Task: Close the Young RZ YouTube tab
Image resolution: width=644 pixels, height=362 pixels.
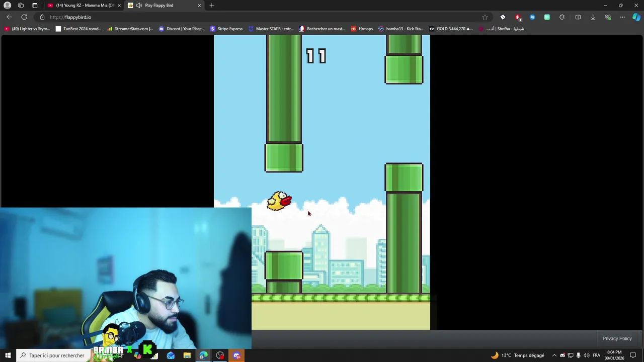Action: [119, 5]
